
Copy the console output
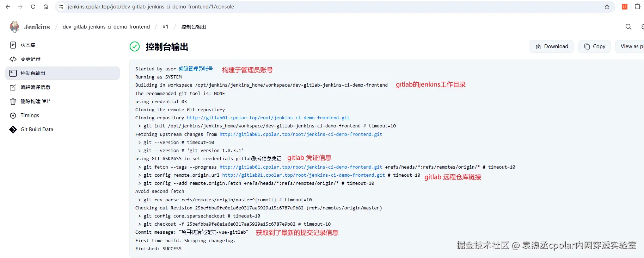594,46
